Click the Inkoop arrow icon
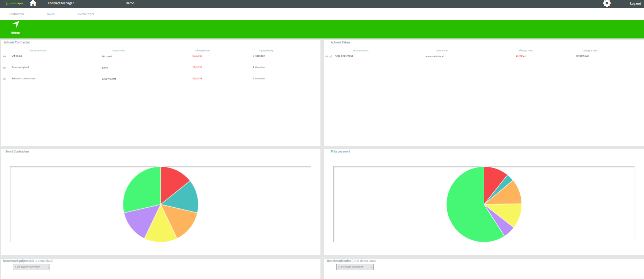This screenshot has height=279, width=644. 16,24
